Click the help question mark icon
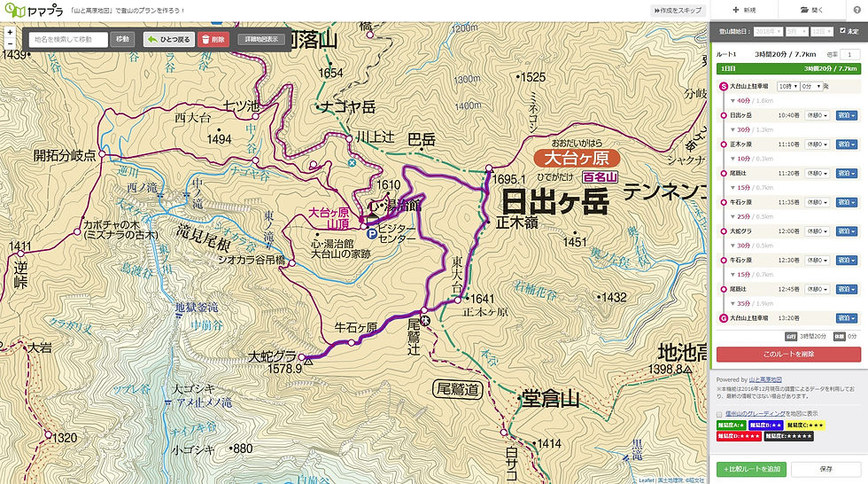868x484 pixels. [x=857, y=10]
